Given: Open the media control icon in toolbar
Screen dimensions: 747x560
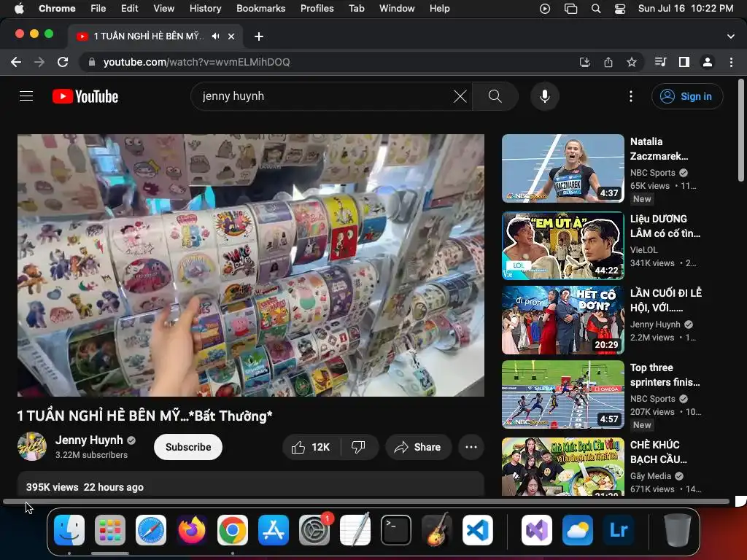Looking at the screenshot, I should tap(660, 62).
